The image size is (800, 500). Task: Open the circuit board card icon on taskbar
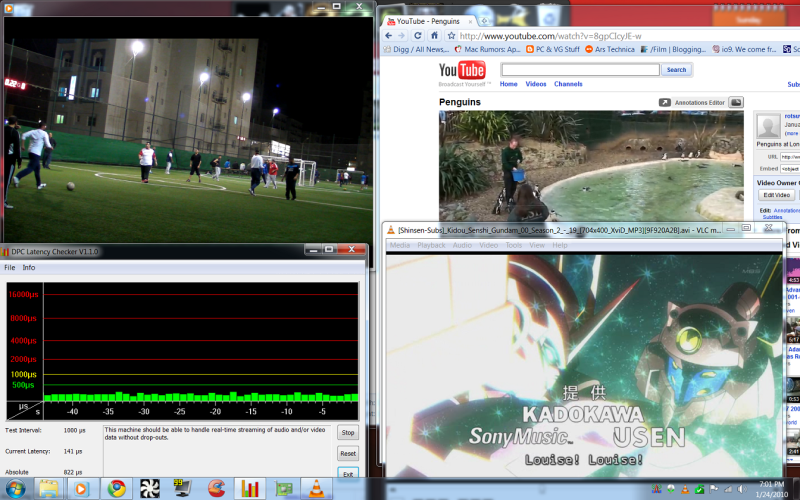point(284,489)
